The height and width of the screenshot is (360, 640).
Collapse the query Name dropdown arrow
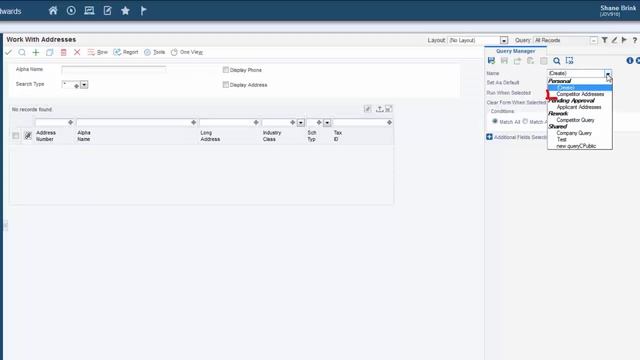coord(608,73)
